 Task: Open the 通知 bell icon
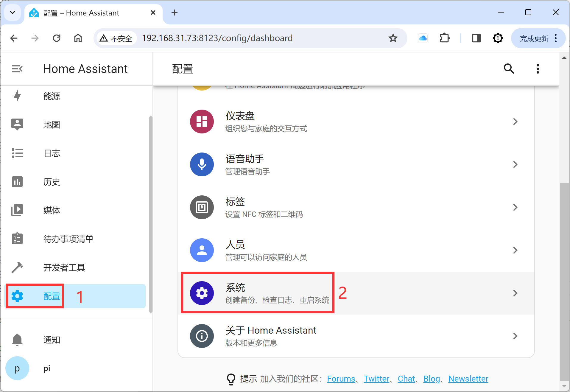(x=17, y=340)
